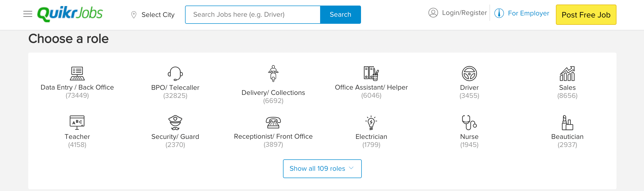Click the Beautician count (2937)
Image resolution: width=644 pixels, height=191 pixels.
point(567,145)
